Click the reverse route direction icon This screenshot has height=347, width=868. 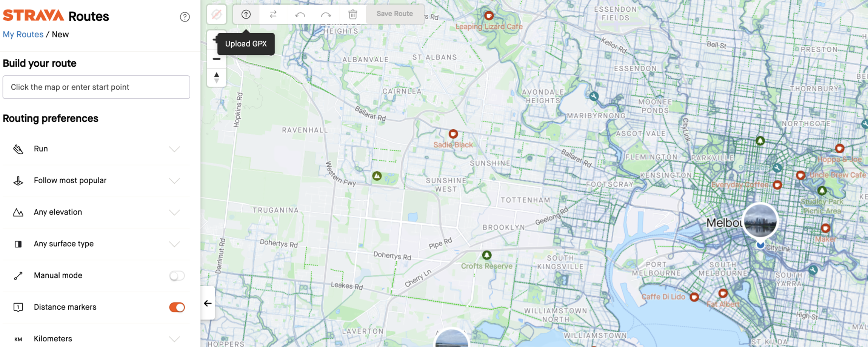pyautogui.click(x=273, y=14)
